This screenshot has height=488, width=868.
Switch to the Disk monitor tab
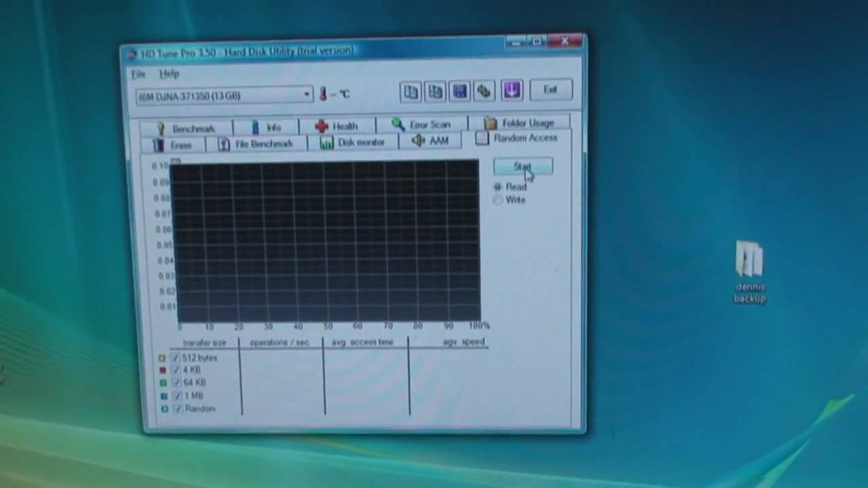353,142
